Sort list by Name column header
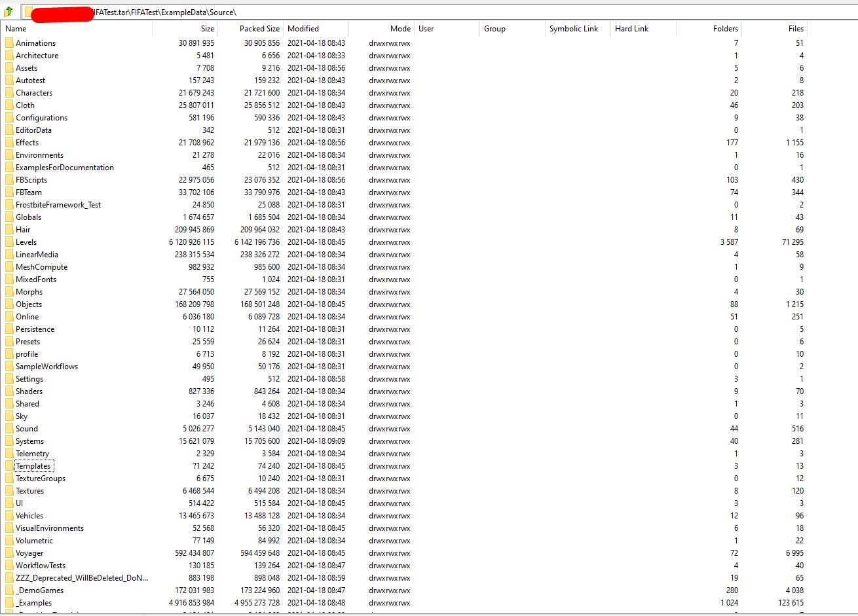Image resolution: width=858 pixels, height=616 pixels. coord(77,29)
